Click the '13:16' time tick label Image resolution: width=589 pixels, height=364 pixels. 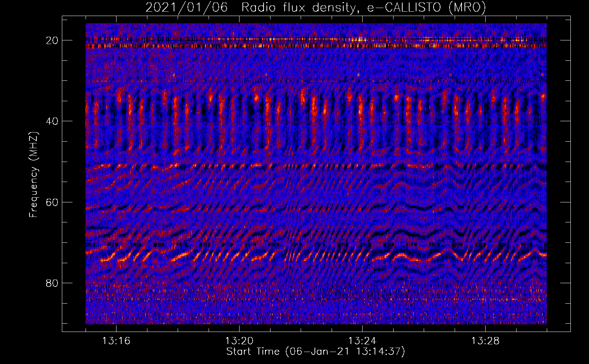tap(116, 341)
